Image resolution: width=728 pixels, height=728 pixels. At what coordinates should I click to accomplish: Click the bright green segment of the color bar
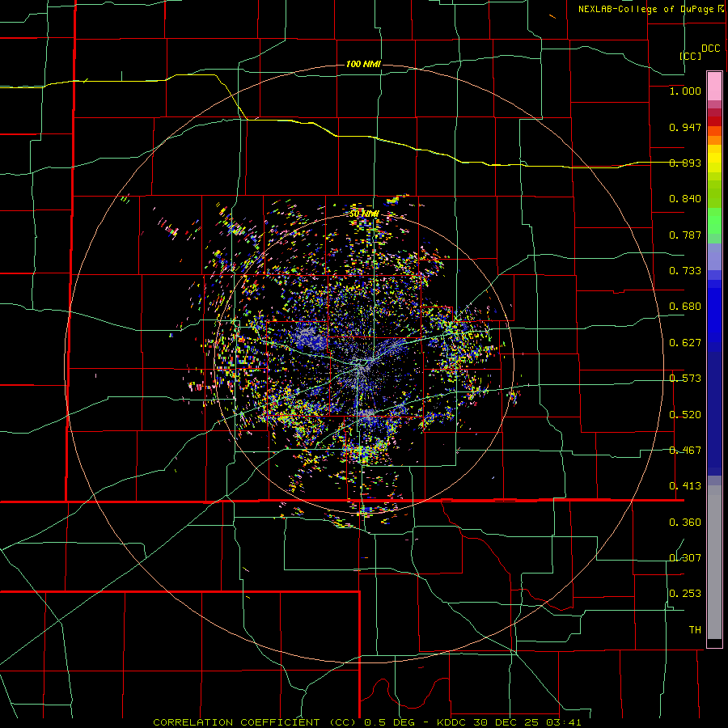pos(714,221)
